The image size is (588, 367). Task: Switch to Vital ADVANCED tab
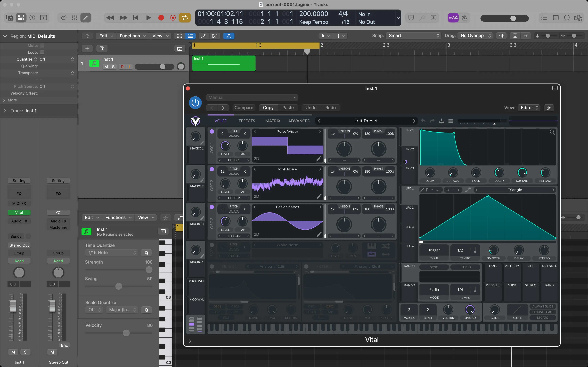pos(299,121)
